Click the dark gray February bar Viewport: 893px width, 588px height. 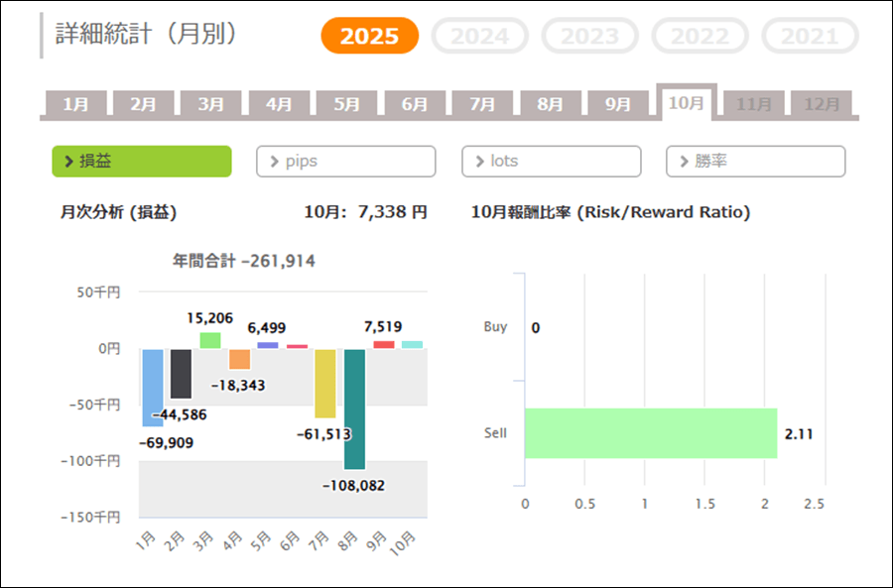click(x=181, y=374)
